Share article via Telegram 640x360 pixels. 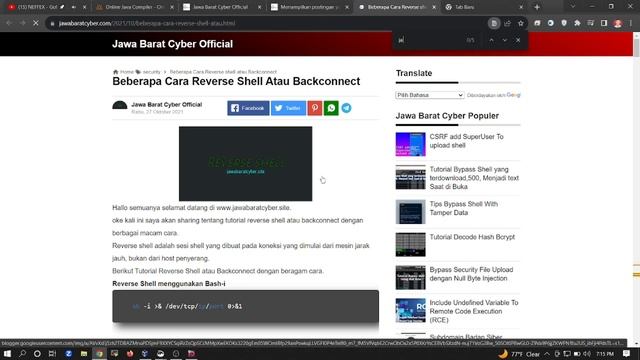coord(346,108)
